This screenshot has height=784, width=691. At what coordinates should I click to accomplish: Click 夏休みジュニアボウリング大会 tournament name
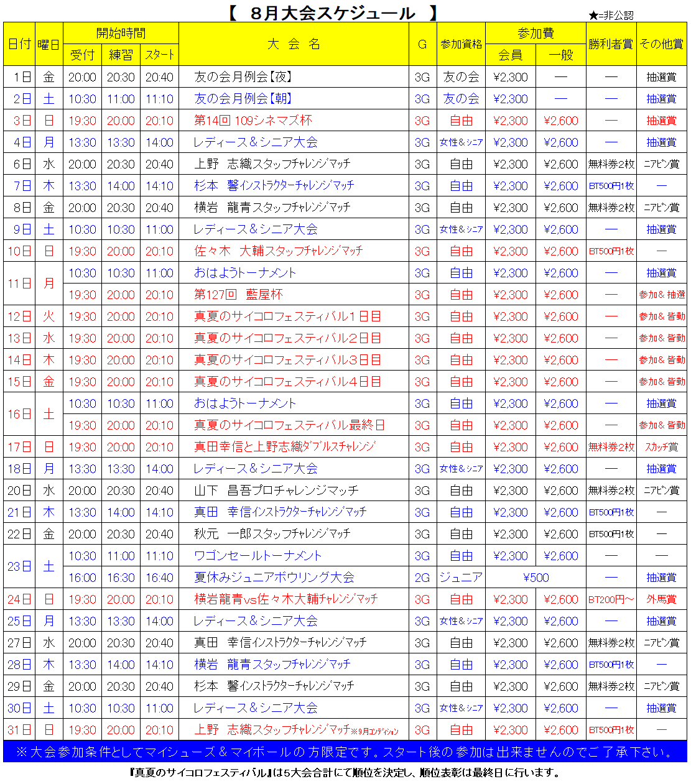click(x=274, y=578)
